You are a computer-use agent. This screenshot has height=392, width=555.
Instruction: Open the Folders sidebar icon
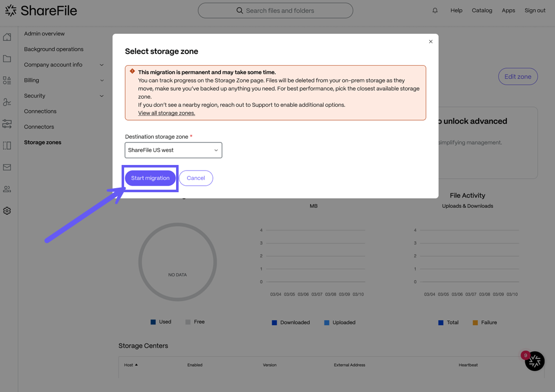tap(7, 59)
